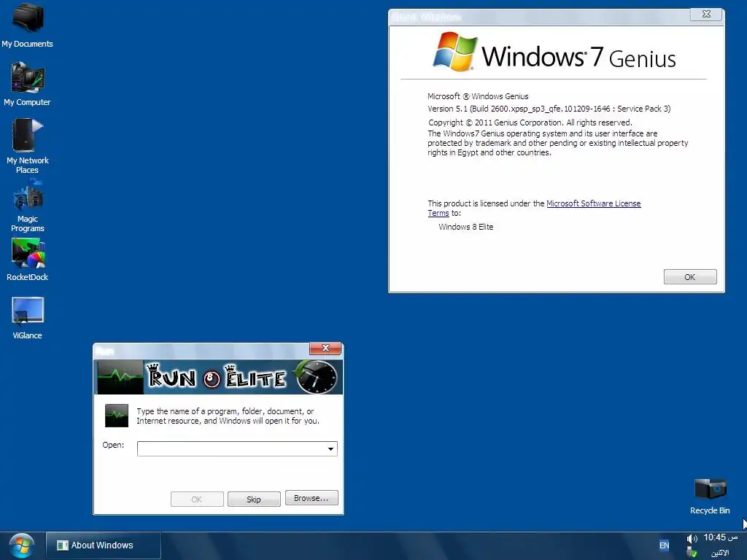747x560 pixels.
Task: Click the Arabic day name in the tray
Action: [x=720, y=553]
